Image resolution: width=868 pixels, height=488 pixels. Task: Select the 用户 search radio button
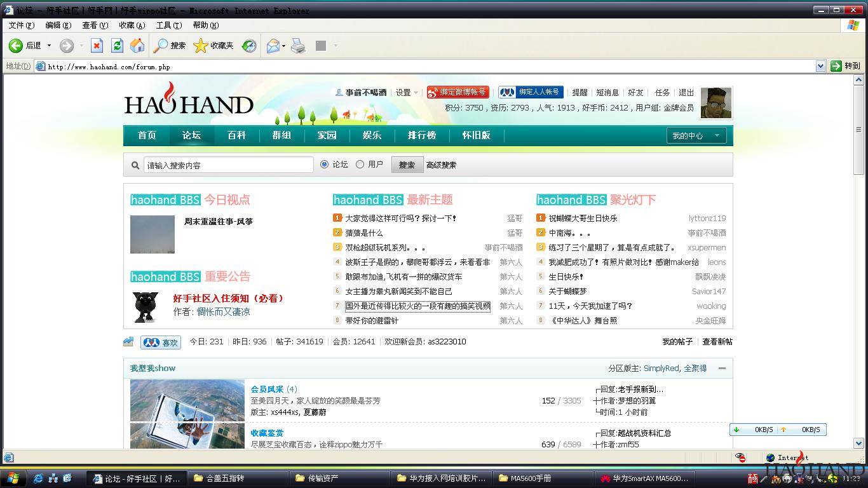pyautogui.click(x=360, y=165)
